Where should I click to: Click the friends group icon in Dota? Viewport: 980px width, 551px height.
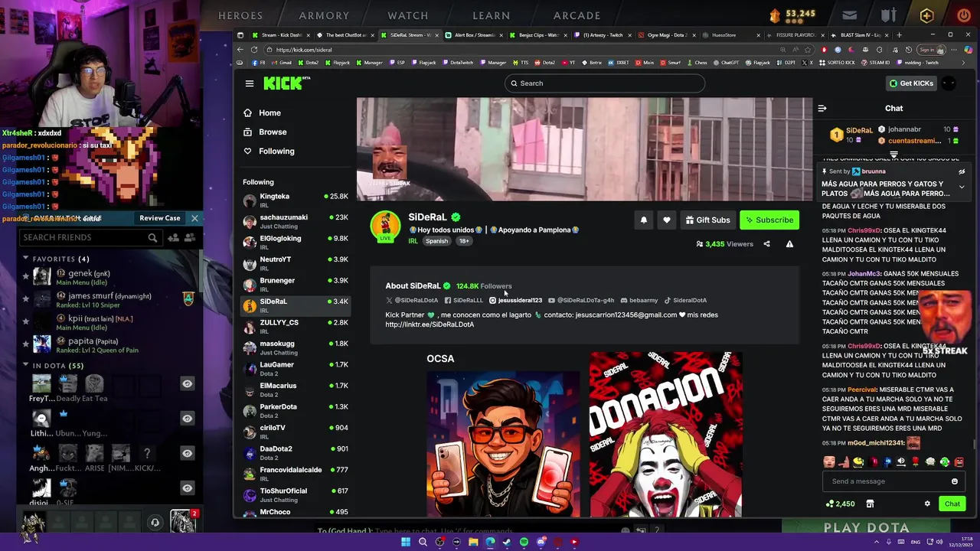tap(190, 238)
